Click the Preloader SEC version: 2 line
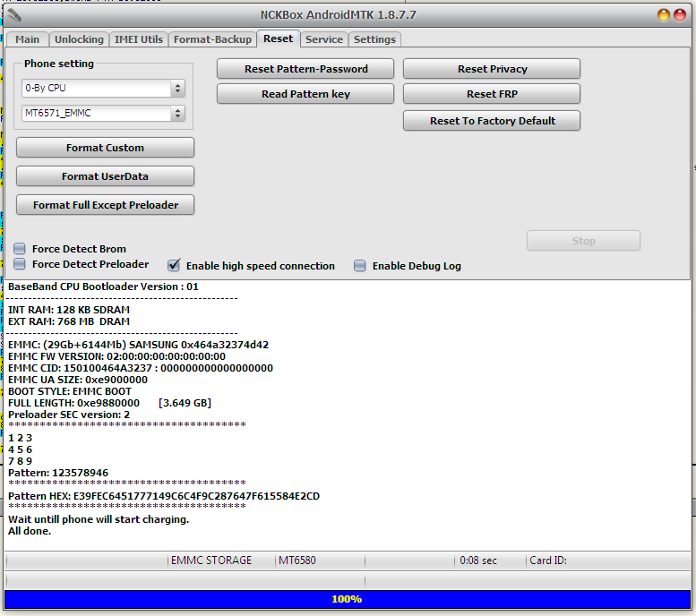This screenshot has width=696, height=616. [x=69, y=415]
